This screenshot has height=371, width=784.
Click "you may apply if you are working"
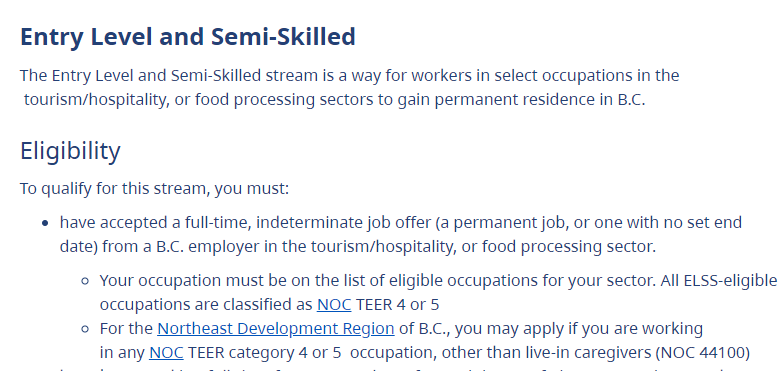pos(578,328)
